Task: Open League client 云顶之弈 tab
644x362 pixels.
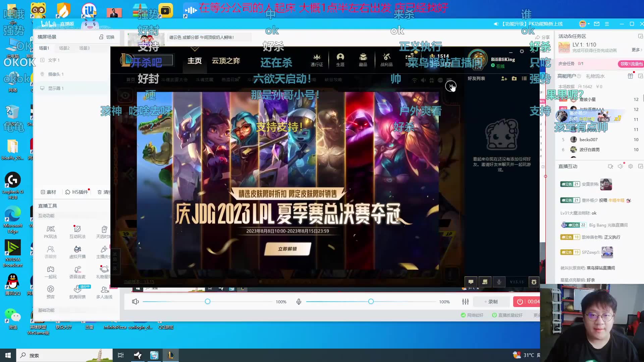Action: pos(226,61)
